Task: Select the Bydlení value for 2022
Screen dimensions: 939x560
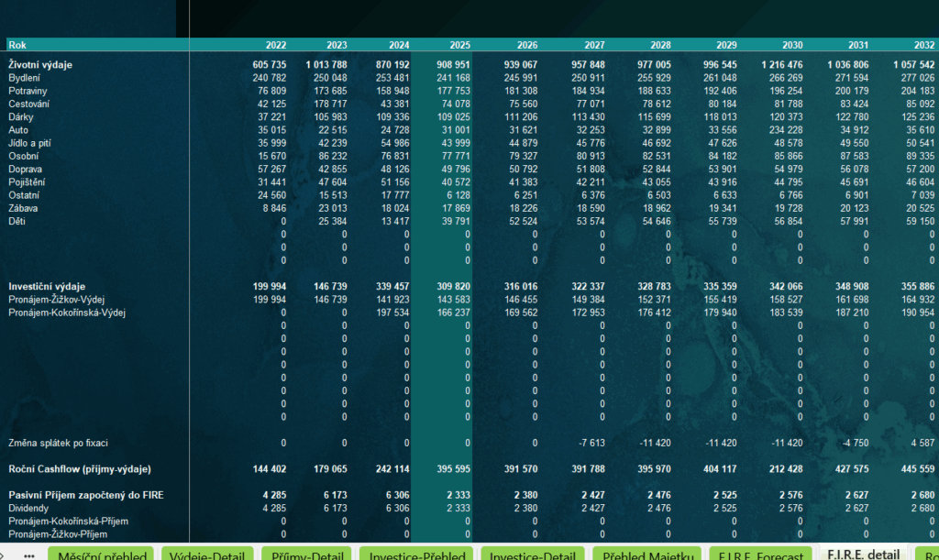Action: [x=269, y=79]
